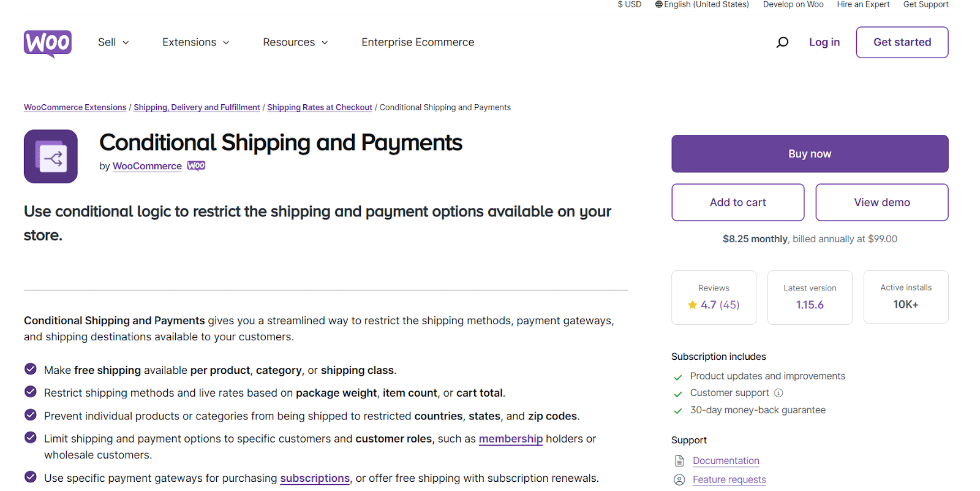Click bullet check icon for free shipping line
Image resolution: width=980 pixels, height=491 pixels.
pyautogui.click(x=30, y=369)
